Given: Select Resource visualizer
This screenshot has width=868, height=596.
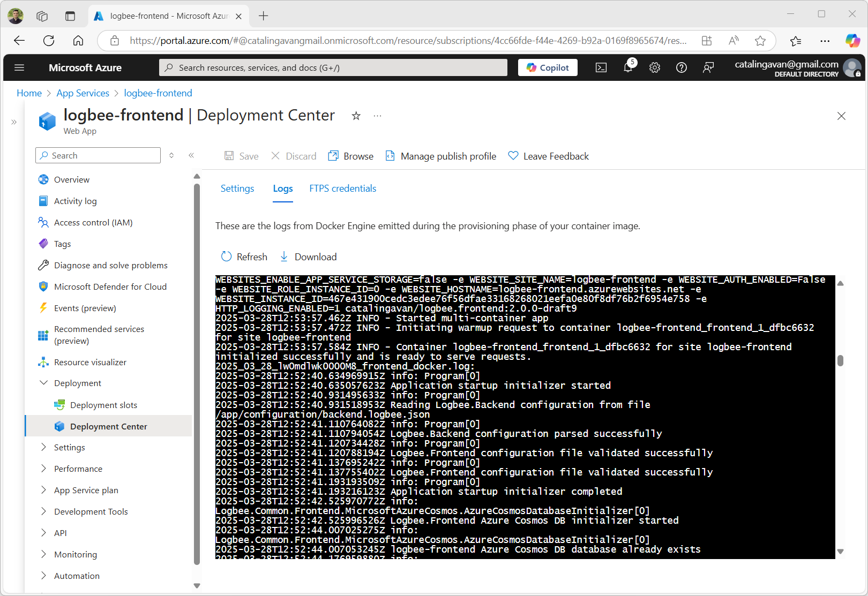Looking at the screenshot, I should point(90,362).
